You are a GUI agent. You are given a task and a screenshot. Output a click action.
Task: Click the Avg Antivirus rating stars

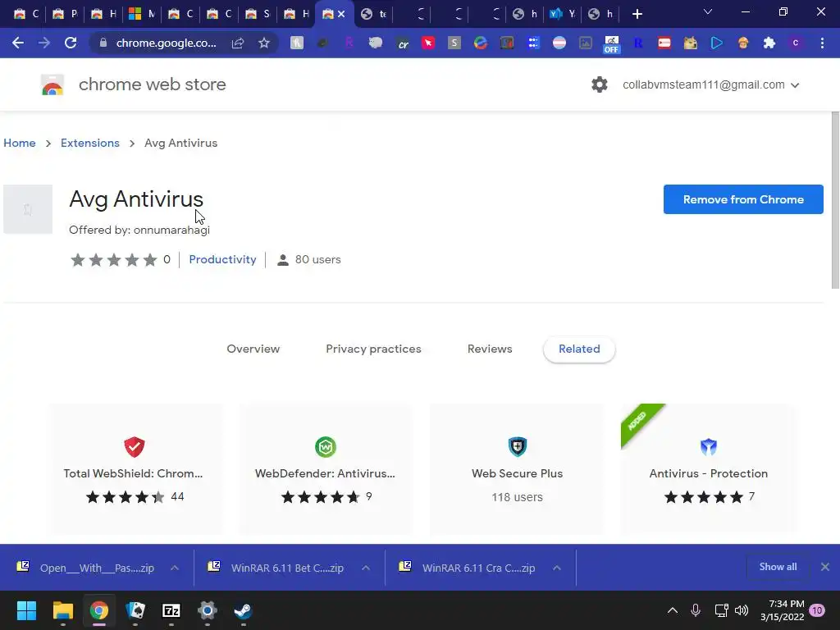(x=113, y=260)
